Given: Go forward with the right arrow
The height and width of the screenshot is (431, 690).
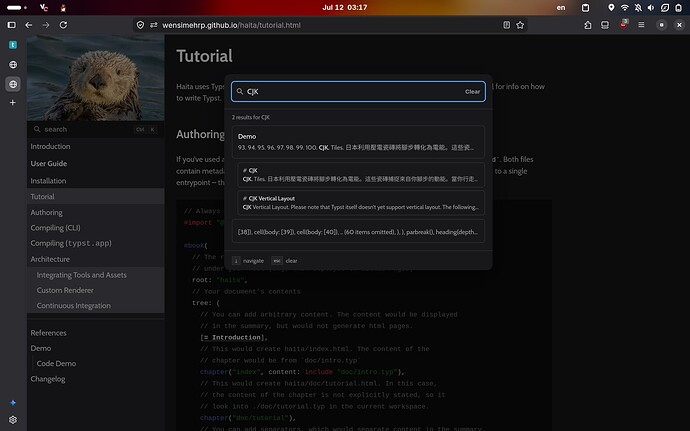Looking at the screenshot, I should click(x=46, y=25).
